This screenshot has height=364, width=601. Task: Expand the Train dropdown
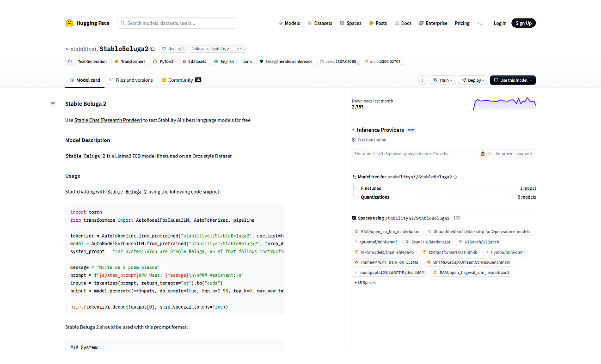(x=442, y=80)
